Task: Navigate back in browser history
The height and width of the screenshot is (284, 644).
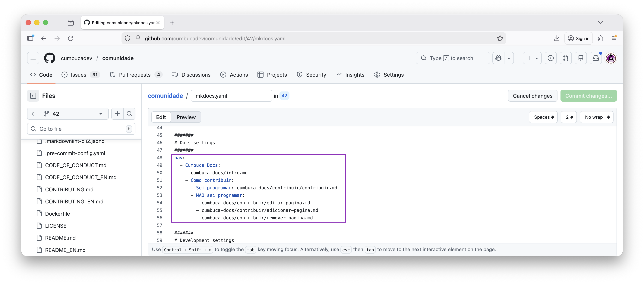Action: point(43,39)
